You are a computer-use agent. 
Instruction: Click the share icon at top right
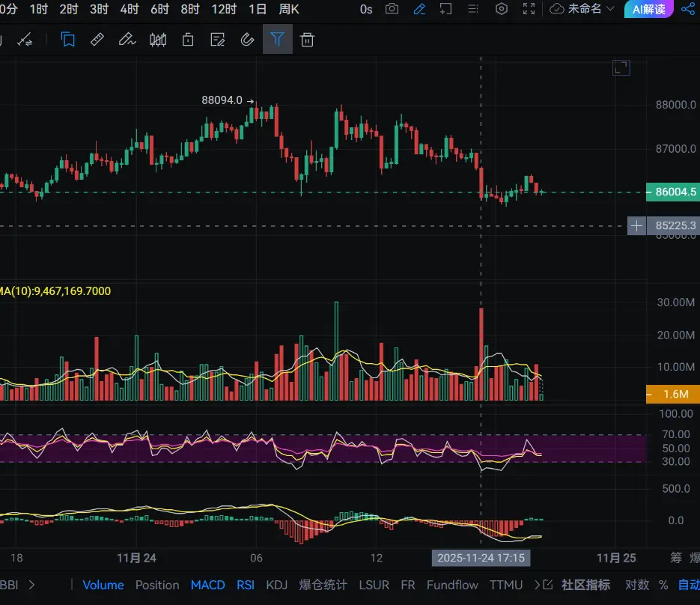pyautogui.click(x=688, y=9)
